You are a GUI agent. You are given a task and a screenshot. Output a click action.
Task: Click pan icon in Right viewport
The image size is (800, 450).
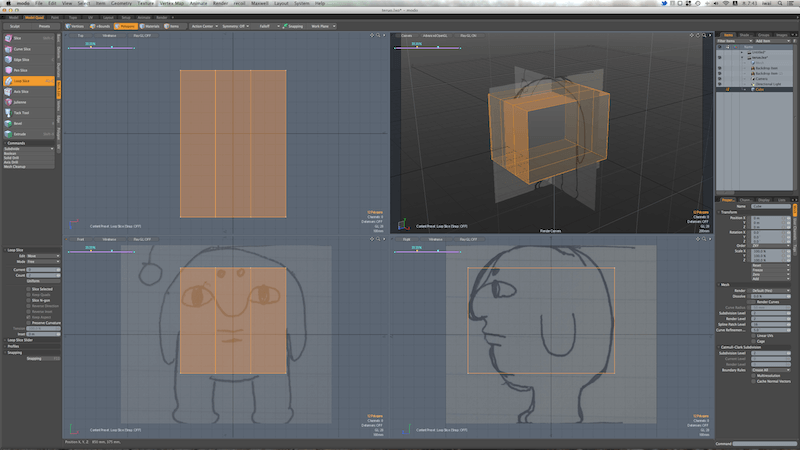tap(698, 239)
